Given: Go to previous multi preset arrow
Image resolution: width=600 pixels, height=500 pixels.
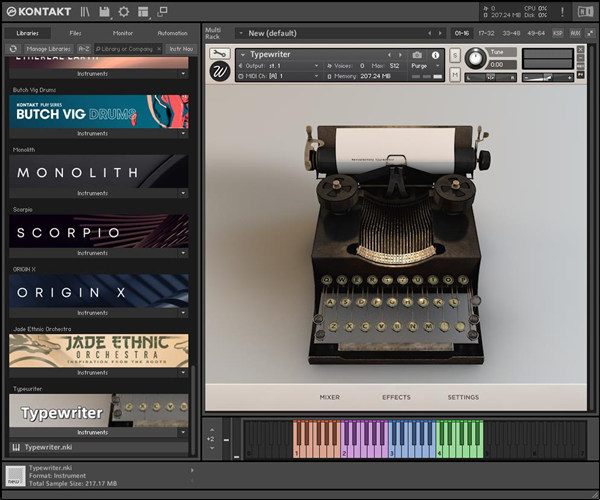Looking at the screenshot, I should pos(430,33).
